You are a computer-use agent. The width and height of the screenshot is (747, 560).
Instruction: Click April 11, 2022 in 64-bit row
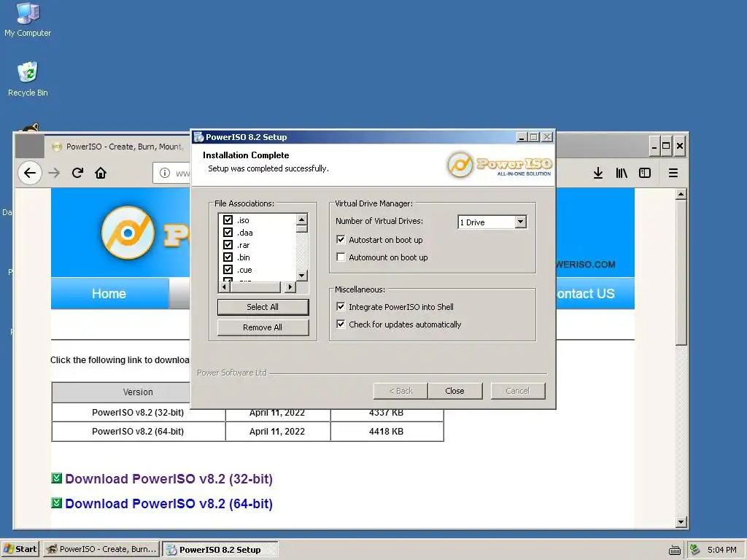(277, 432)
